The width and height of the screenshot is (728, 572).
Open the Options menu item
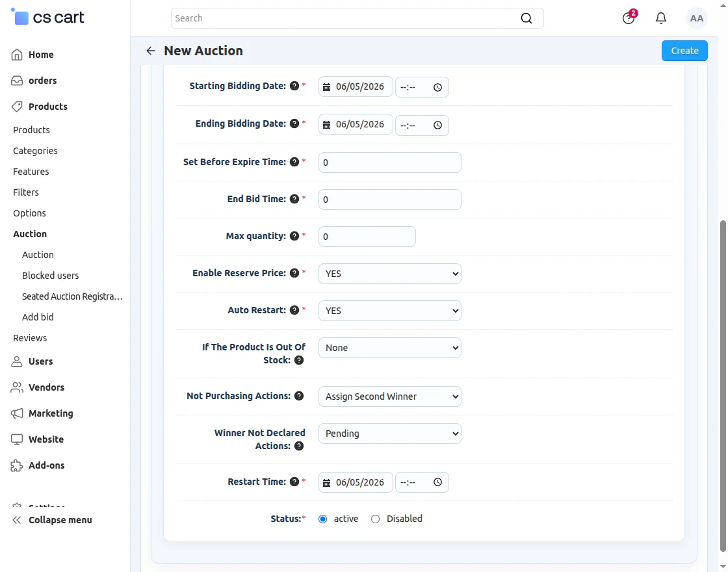(29, 214)
